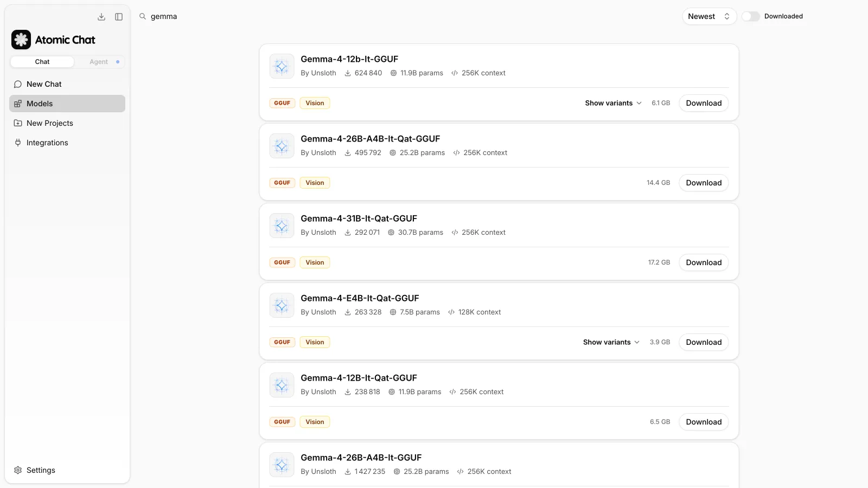Click params chip icon beside 7.5B params
Viewport: 868px width, 488px height.
pos(393,312)
